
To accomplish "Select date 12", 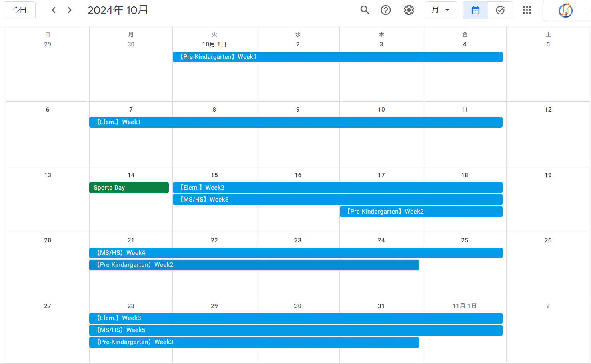I will tap(548, 110).
